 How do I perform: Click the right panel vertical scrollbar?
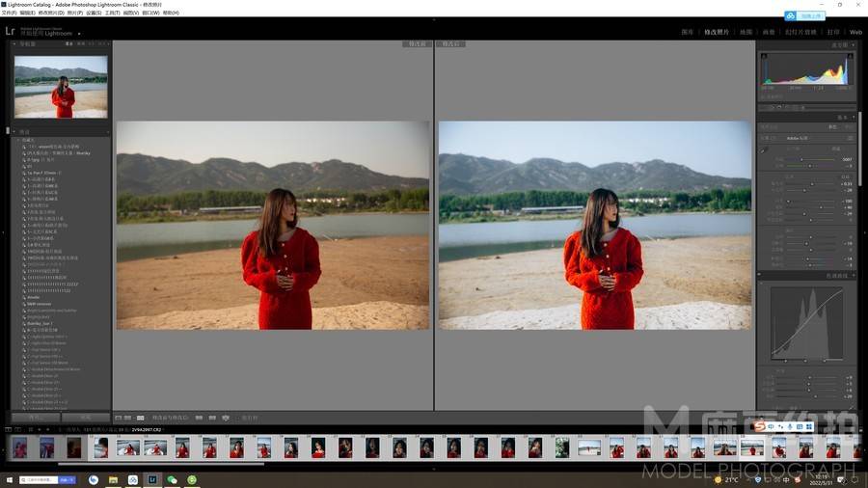tap(859, 149)
